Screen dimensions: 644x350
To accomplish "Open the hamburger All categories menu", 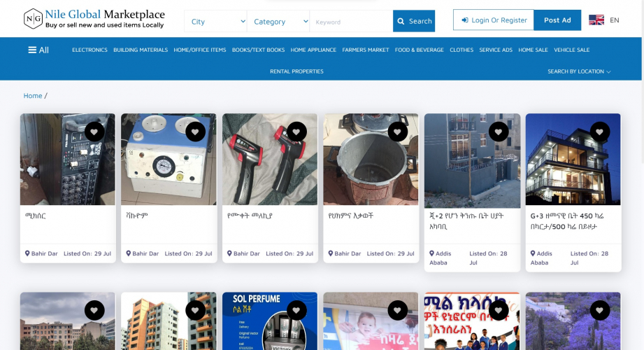I will point(38,50).
